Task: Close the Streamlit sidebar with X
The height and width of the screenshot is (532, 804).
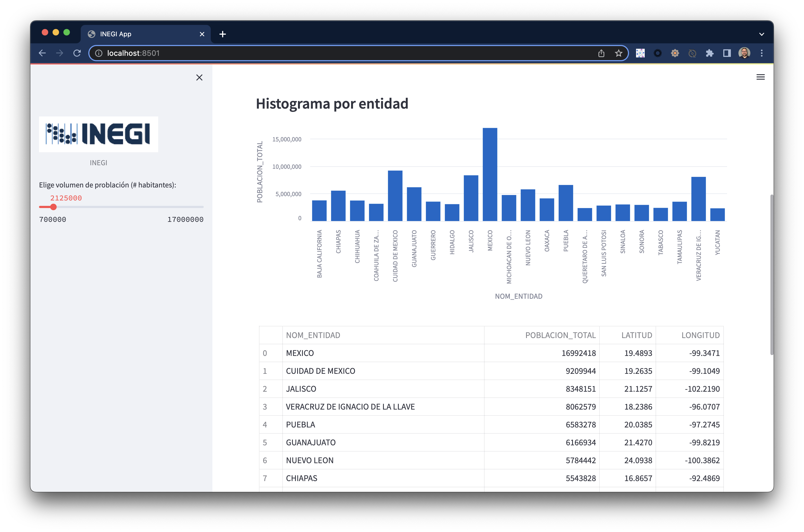Action: click(x=199, y=78)
